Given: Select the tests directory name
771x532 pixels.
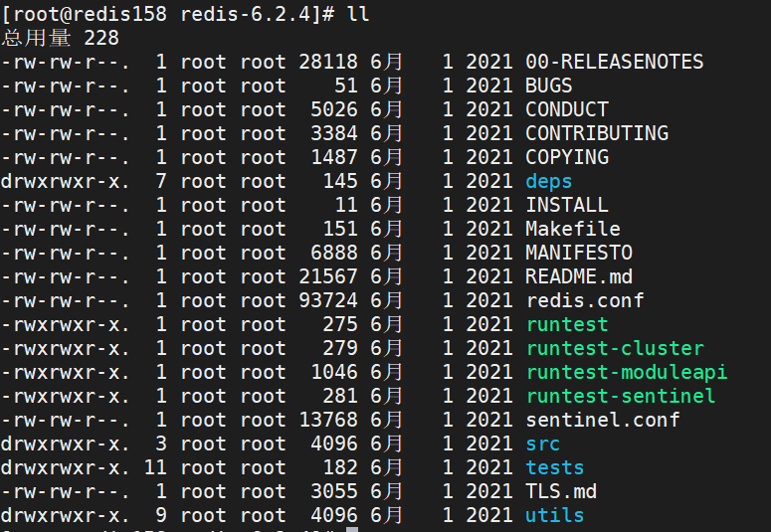Looking at the screenshot, I should click(554, 467).
